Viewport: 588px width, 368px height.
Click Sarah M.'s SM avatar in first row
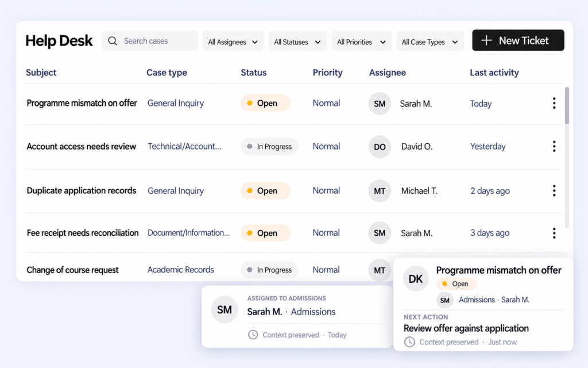pos(380,103)
